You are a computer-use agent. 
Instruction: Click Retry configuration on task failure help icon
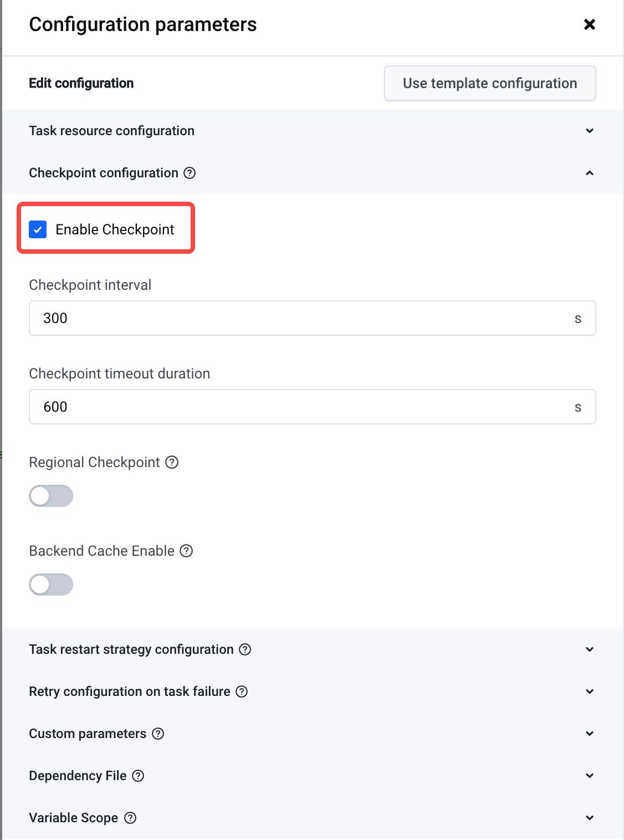coord(242,692)
